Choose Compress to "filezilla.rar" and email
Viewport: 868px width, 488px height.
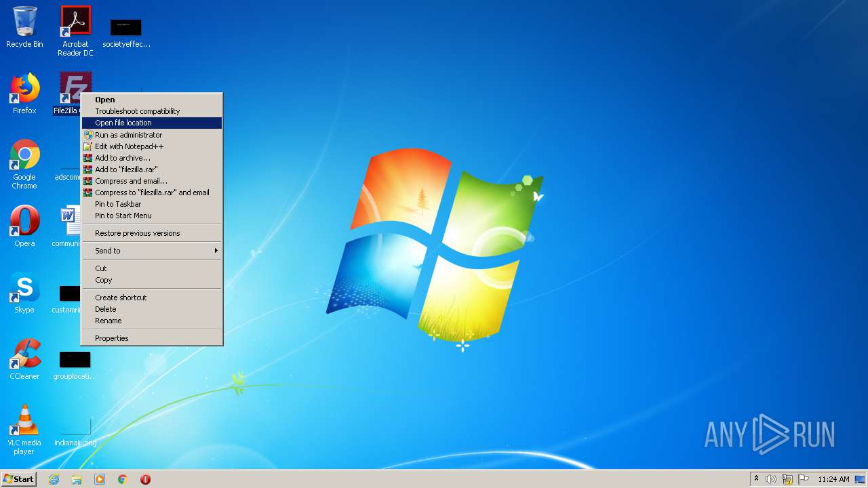coord(152,192)
